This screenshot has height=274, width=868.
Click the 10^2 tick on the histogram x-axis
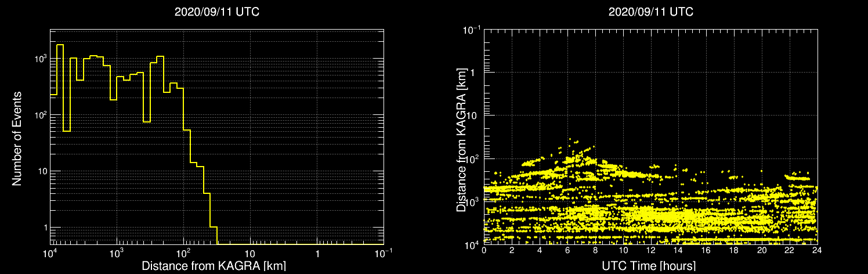click(x=183, y=253)
